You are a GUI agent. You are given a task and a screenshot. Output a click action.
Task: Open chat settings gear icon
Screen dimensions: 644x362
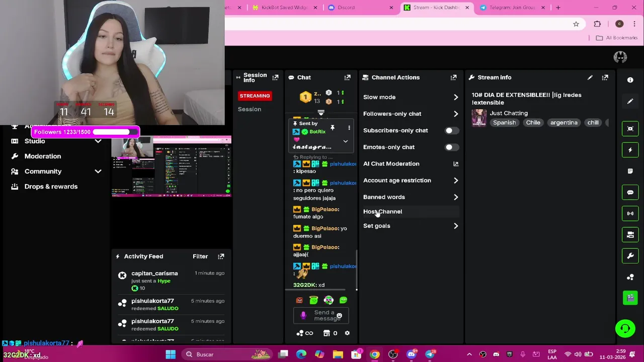pos(347,333)
